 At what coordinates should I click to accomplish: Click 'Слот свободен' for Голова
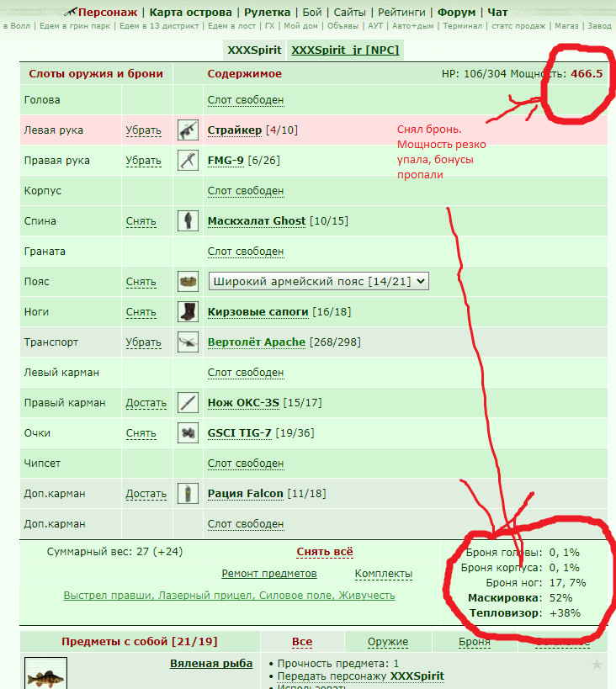click(x=246, y=100)
